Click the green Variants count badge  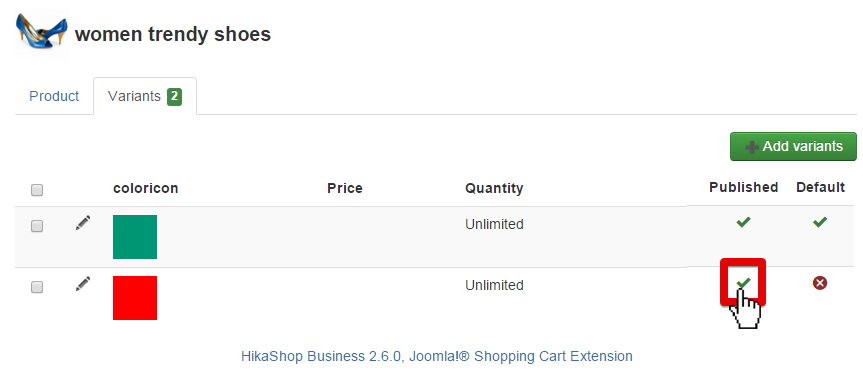click(x=174, y=97)
